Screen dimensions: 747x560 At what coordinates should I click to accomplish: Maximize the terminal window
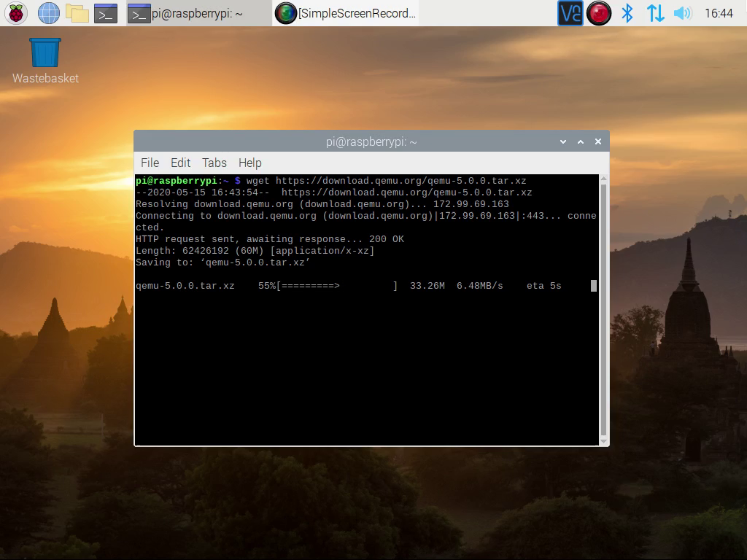(x=581, y=141)
